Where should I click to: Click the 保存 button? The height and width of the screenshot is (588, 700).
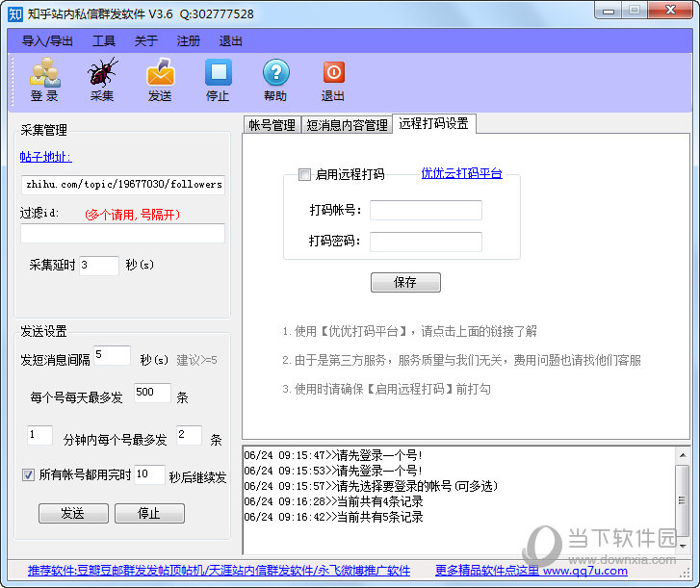tap(405, 282)
